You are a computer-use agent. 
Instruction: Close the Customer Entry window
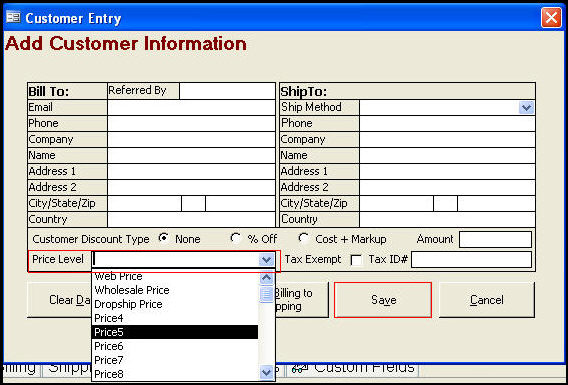point(551,18)
